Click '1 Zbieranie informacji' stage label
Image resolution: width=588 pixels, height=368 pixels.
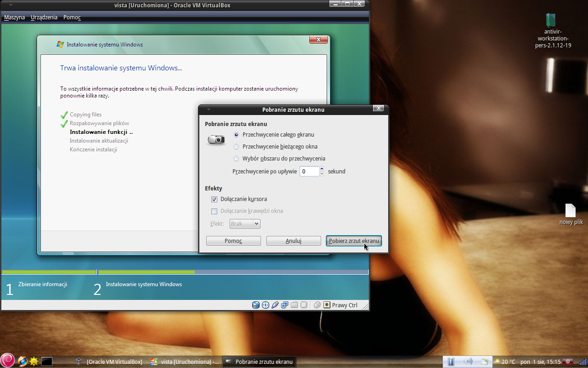(x=36, y=288)
